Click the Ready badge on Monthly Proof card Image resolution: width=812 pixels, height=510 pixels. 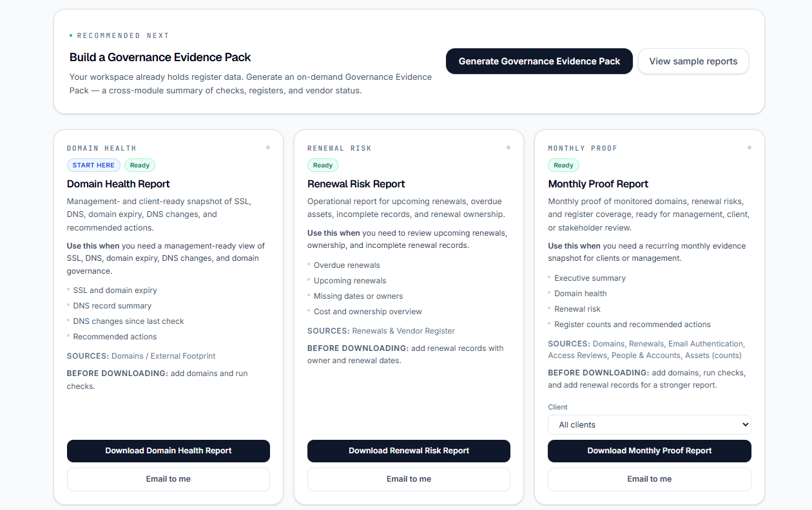[x=563, y=165]
